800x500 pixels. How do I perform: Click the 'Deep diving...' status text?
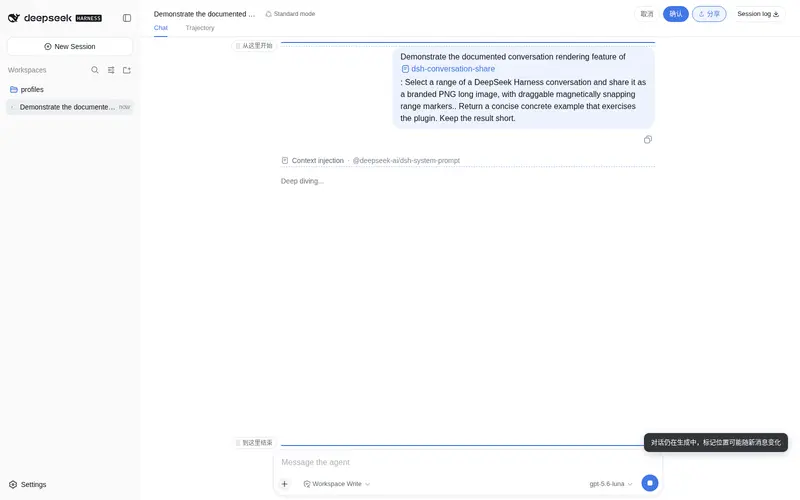click(x=302, y=181)
